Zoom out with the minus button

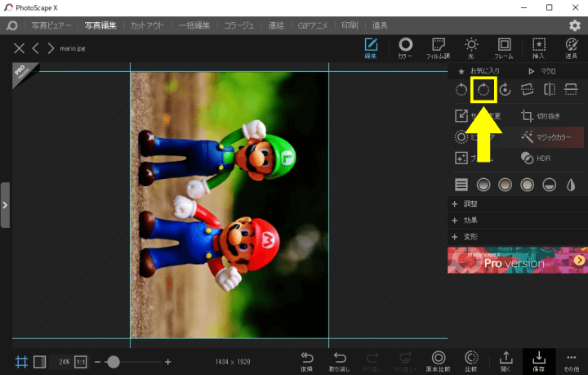tap(97, 362)
